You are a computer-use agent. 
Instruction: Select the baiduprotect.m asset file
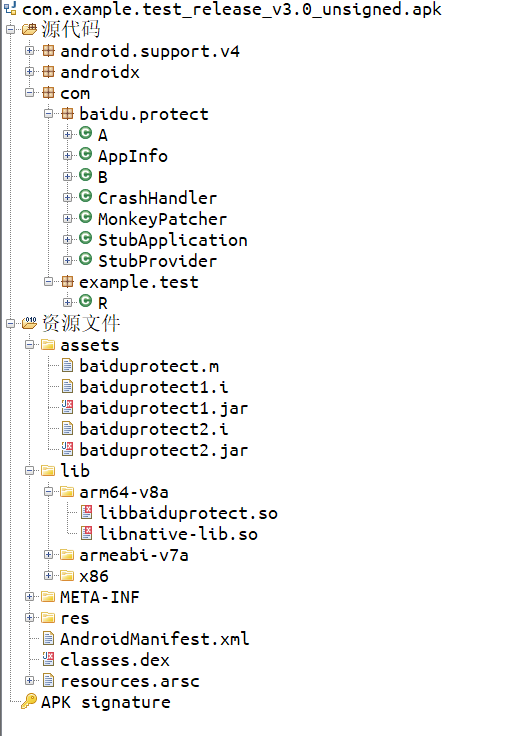[x=149, y=366]
